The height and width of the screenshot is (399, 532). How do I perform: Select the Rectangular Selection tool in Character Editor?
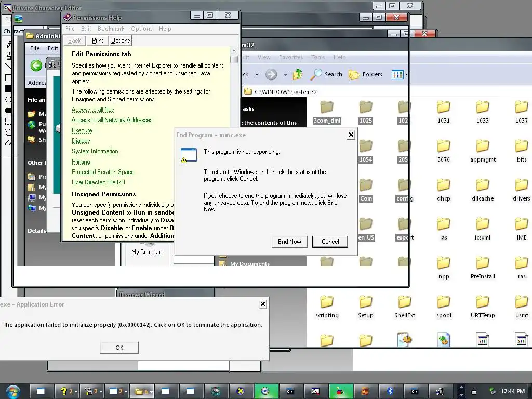tap(8, 121)
